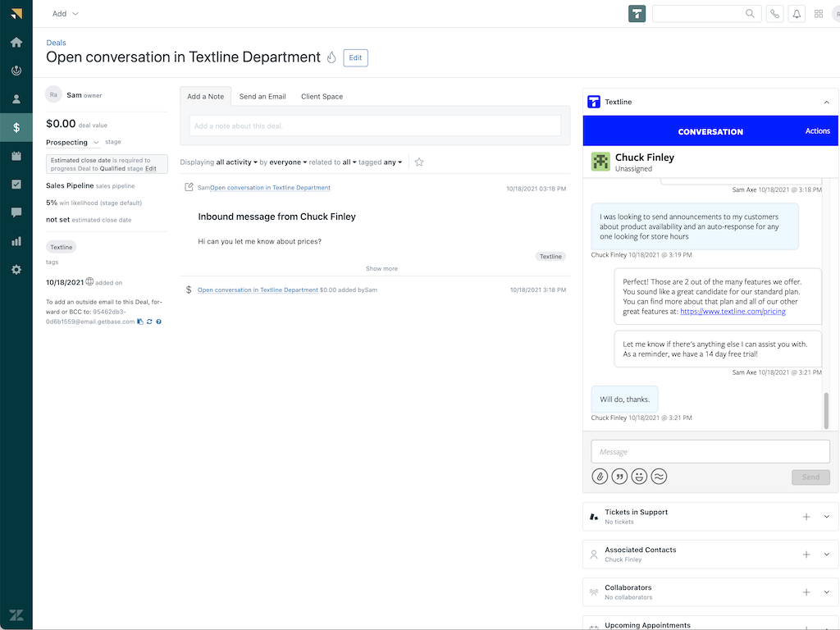Image resolution: width=840 pixels, height=630 pixels.
Task: Click the notifications bell icon
Action: [796, 14]
